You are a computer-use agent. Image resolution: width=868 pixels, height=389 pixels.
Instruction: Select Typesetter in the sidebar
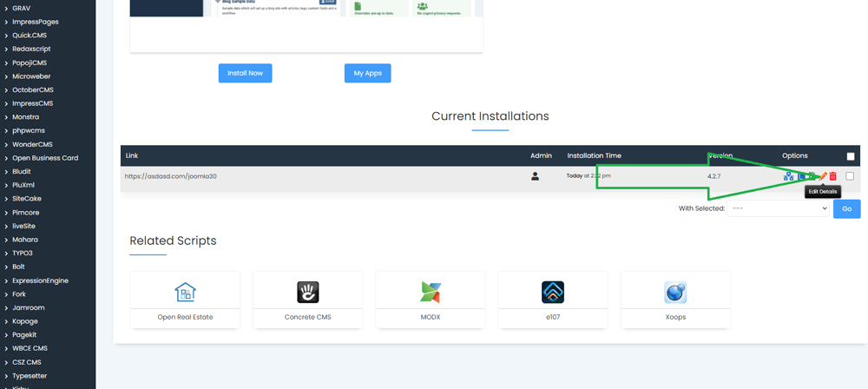[x=30, y=376]
